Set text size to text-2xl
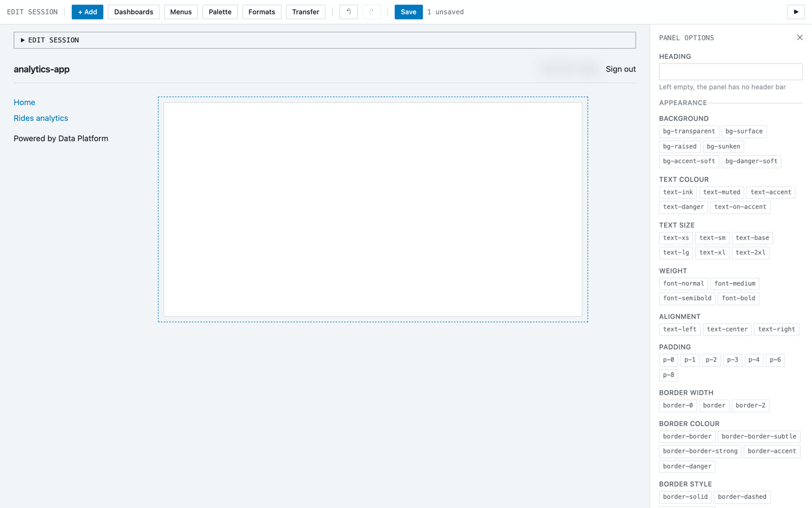Image resolution: width=812 pixels, height=508 pixels. click(x=751, y=253)
